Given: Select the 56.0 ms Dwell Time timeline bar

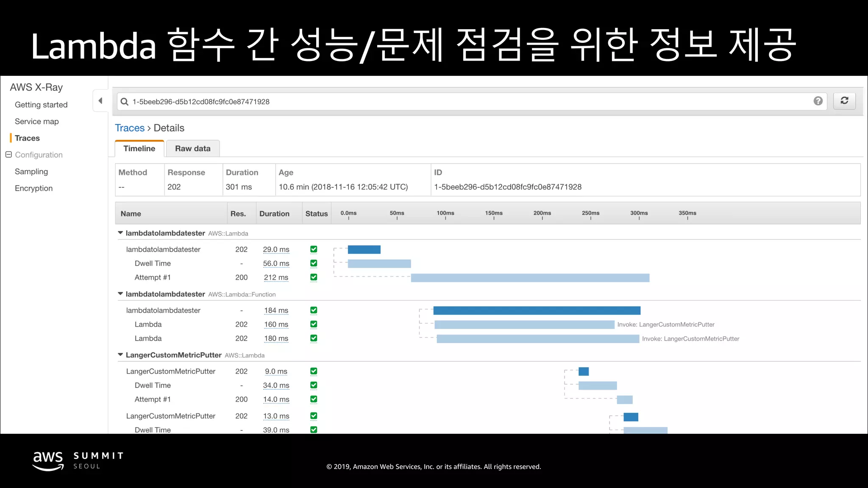Looking at the screenshot, I should 379,263.
